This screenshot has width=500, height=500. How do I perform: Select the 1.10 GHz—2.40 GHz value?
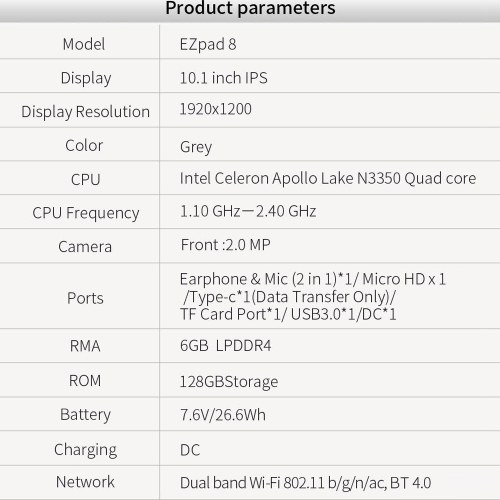pos(248,211)
